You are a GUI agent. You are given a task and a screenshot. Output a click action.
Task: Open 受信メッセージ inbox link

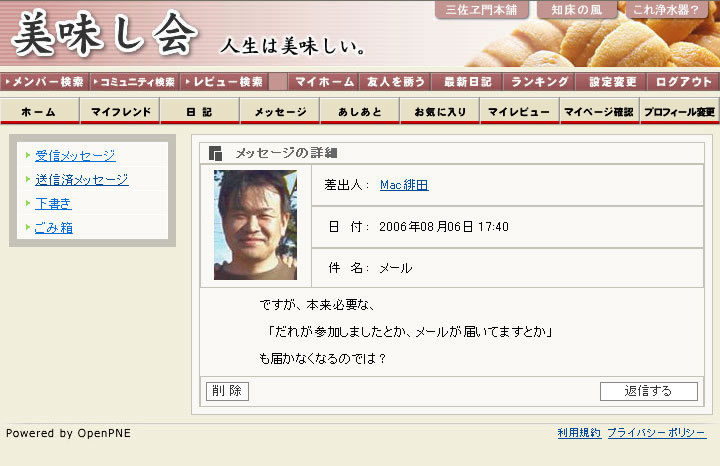pos(75,156)
